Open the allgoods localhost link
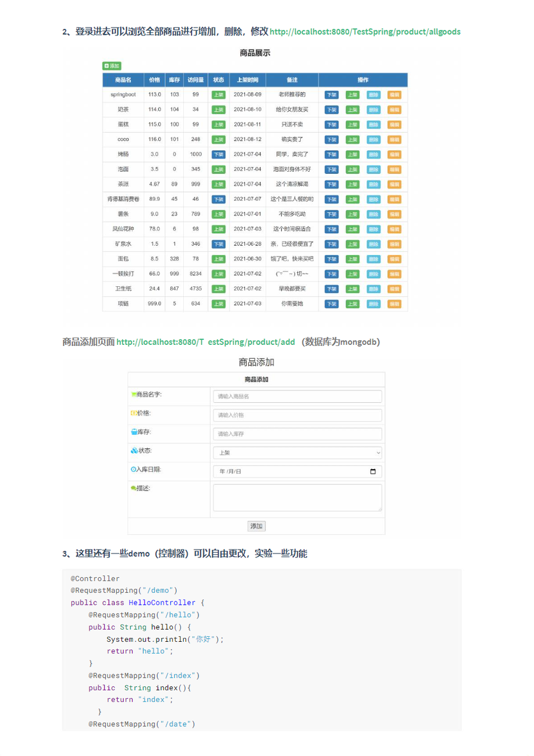The height and width of the screenshot is (756, 534). click(365, 31)
